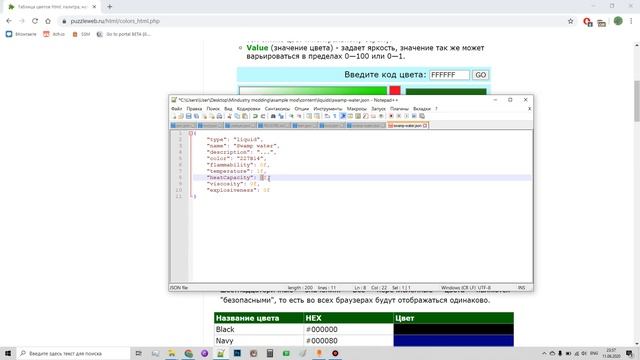Click the "type": "liquid" line in editor

[x=235, y=140]
